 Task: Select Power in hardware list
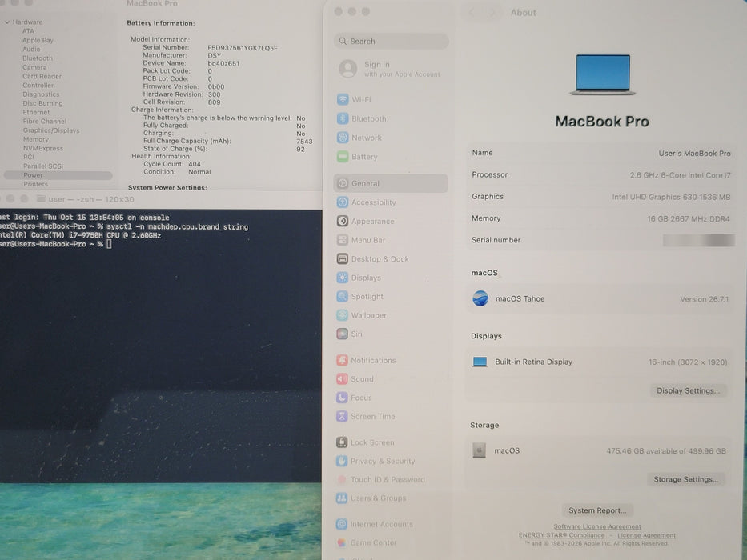coord(58,174)
